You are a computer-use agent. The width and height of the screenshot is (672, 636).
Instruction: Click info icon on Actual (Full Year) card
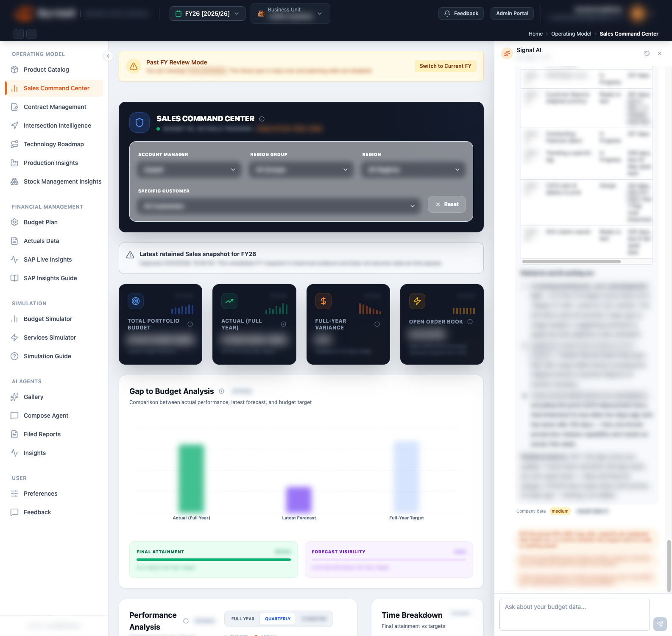pos(283,324)
